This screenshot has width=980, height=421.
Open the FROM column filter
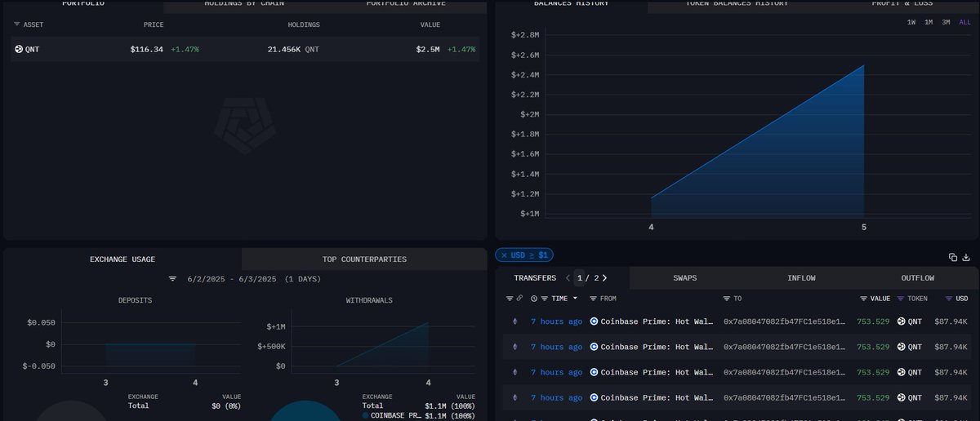pyautogui.click(x=594, y=299)
